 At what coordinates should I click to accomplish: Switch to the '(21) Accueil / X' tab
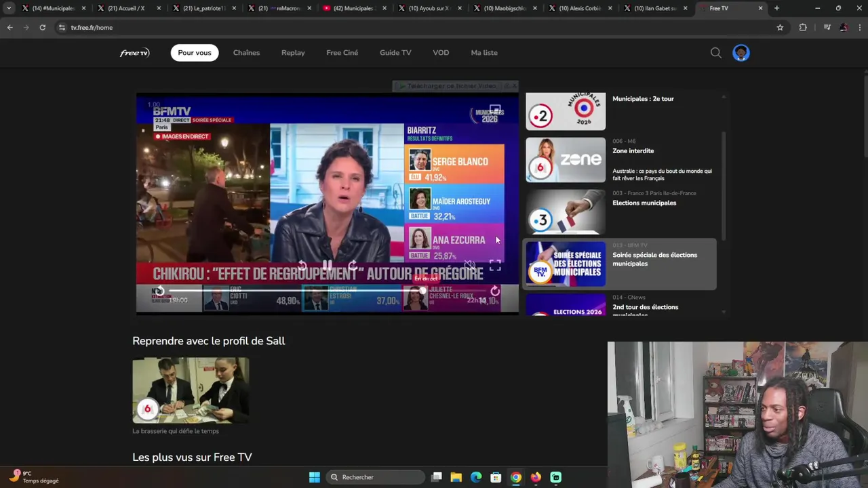point(129,8)
